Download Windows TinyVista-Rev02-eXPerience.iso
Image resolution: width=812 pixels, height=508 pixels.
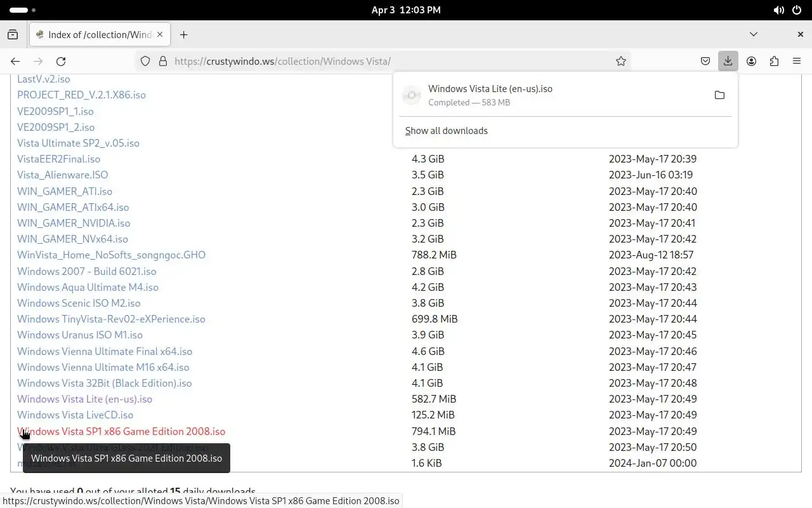point(111,319)
